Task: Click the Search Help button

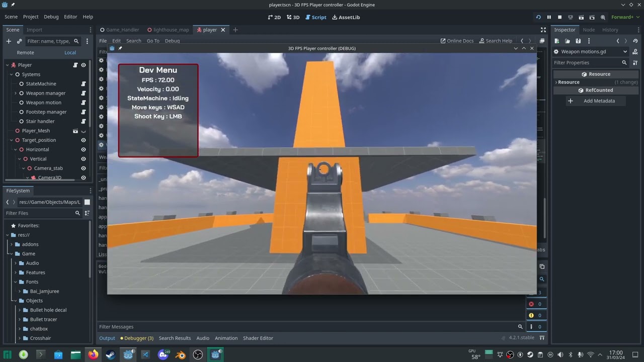Action: coord(496,41)
